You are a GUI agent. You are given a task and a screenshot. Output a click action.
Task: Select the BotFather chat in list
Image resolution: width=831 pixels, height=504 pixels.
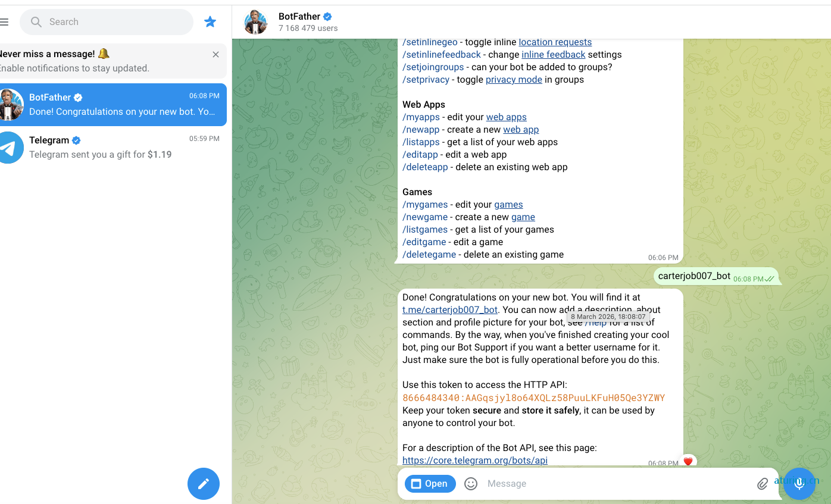coord(113,105)
